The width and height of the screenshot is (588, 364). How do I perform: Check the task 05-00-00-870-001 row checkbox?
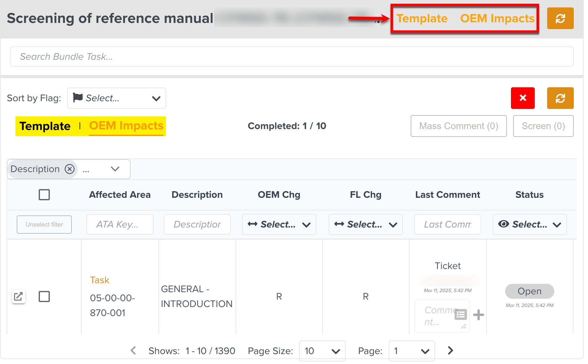pos(44,297)
